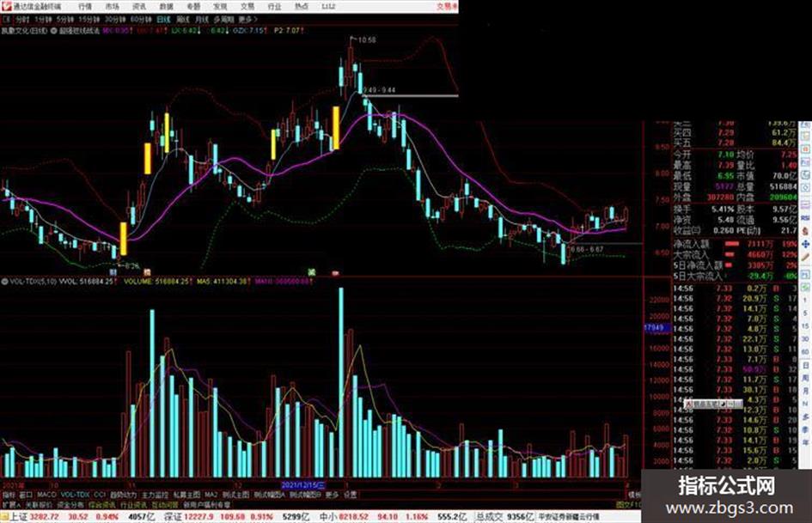Switch chart to 1分钟 period
The width and height of the screenshot is (812, 523).
click(42, 20)
